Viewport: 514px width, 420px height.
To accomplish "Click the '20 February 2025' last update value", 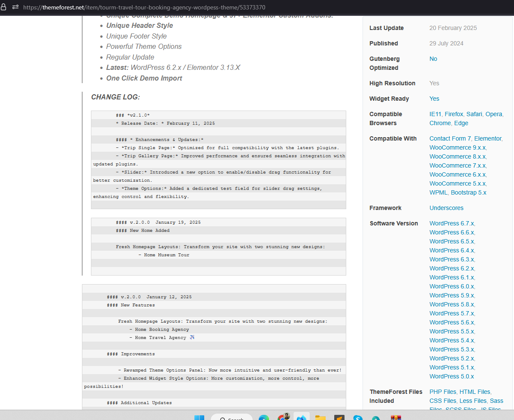I will coord(453,28).
